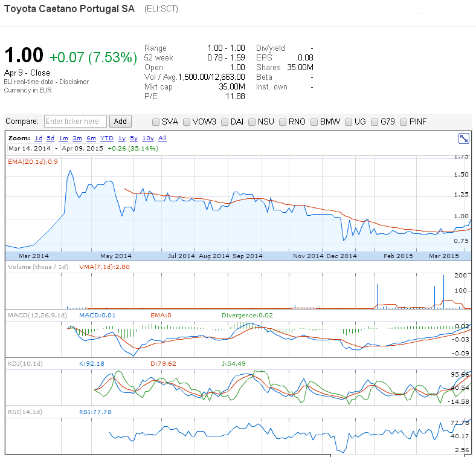Click the J:54.49 value
476x457 pixels.
point(234,363)
